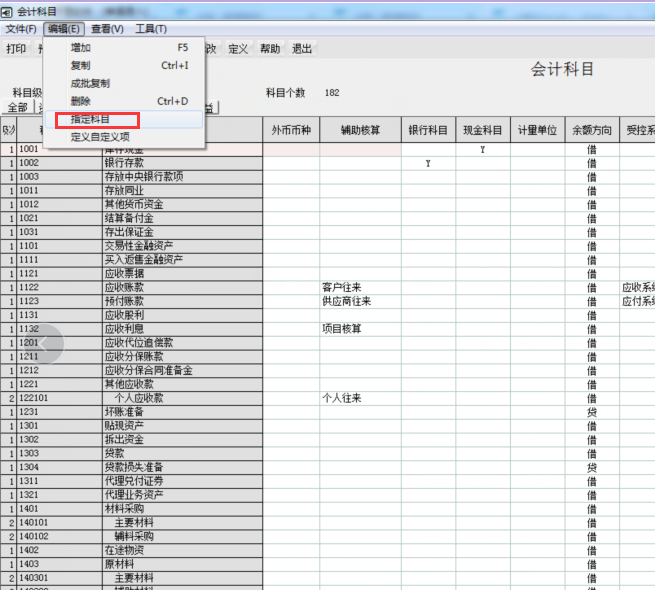Click the 客户往来 auxiliary cell
This screenshot has width=655, height=590.
click(360, 287)
